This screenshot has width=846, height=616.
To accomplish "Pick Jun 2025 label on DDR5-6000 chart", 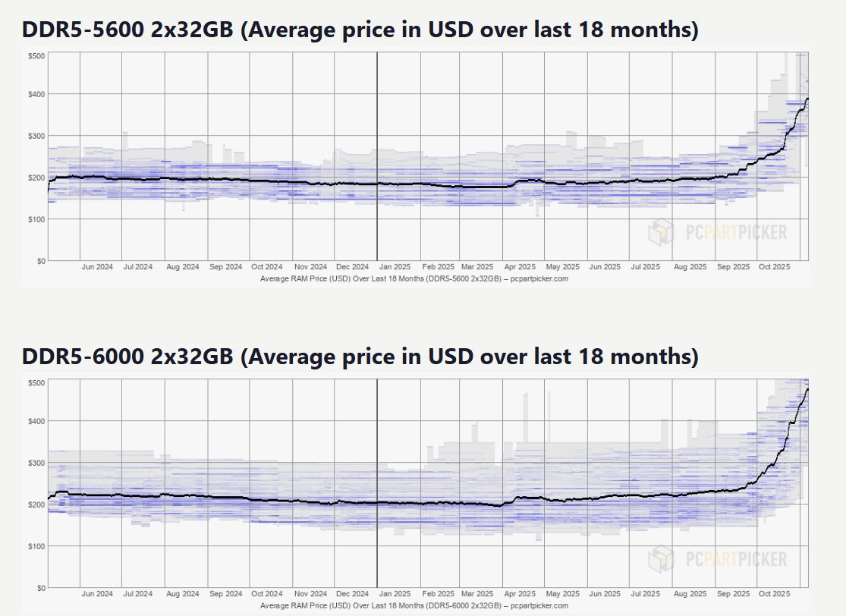I will pyautogui.click(x=604, y=594).
